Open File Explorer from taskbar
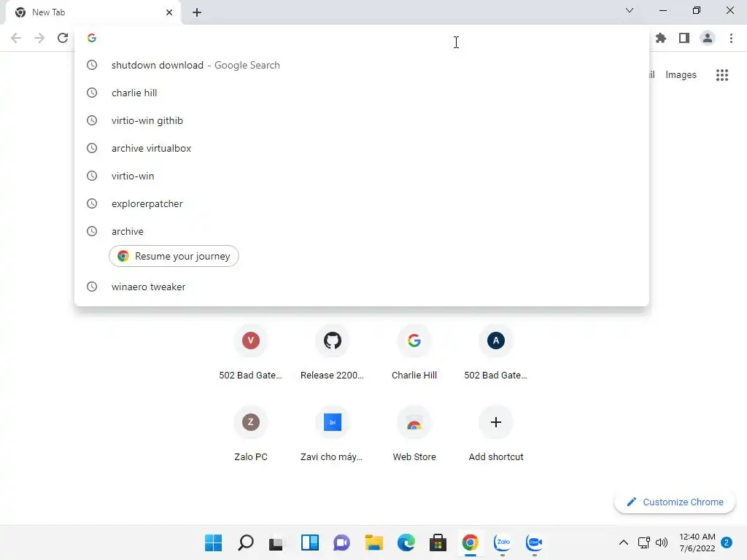 tap(374, 542)
